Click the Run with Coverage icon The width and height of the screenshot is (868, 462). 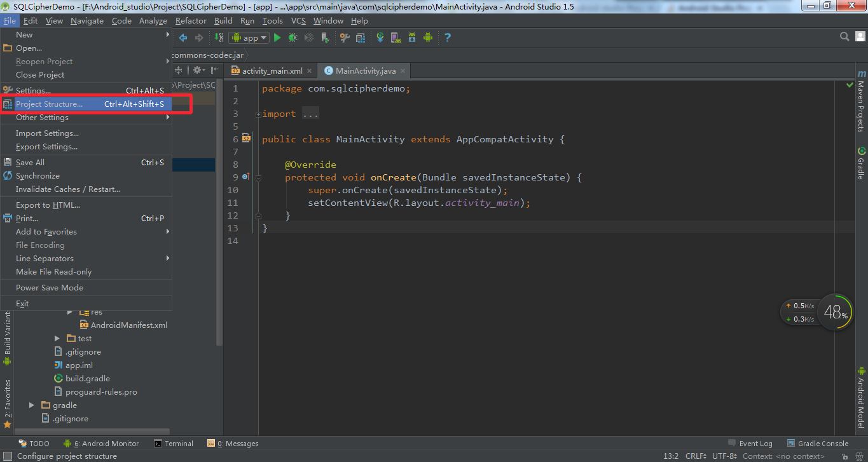pyautogui.click(x=308, y=37)
